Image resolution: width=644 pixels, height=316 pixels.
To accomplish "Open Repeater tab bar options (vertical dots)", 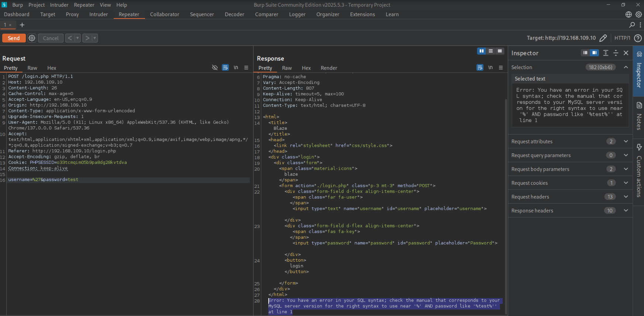I will pyautogui.click(x=640, y=25).
